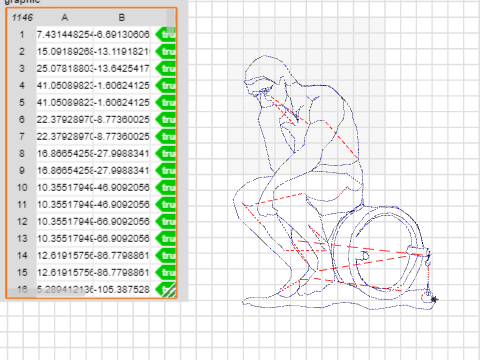Select cell -6.69130606 in row 1

[122, 34]
